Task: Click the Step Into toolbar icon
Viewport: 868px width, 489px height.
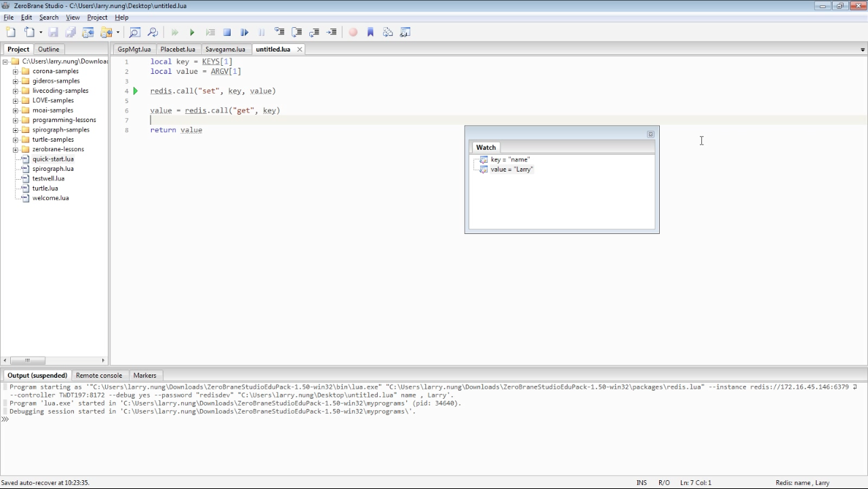Action: [279, 32]
